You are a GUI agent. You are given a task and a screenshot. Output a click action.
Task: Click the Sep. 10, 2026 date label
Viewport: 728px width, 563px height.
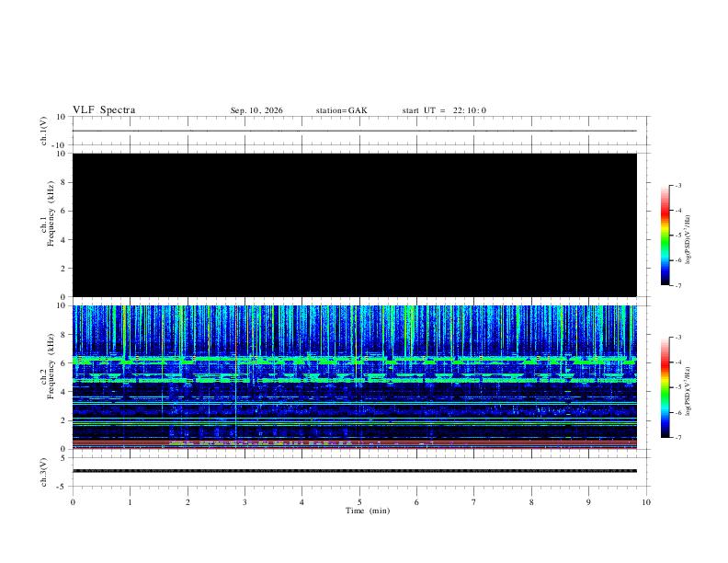point(256,110)
